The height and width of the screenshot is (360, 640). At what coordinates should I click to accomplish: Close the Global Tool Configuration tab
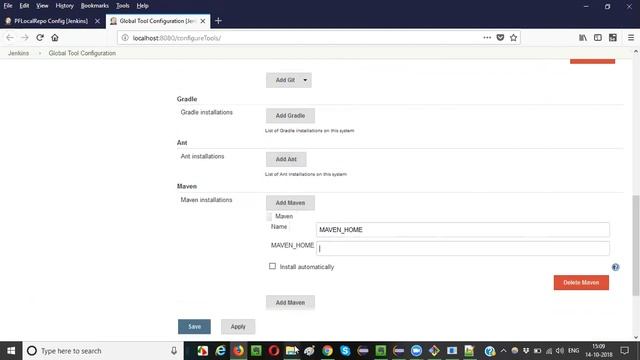203,21
